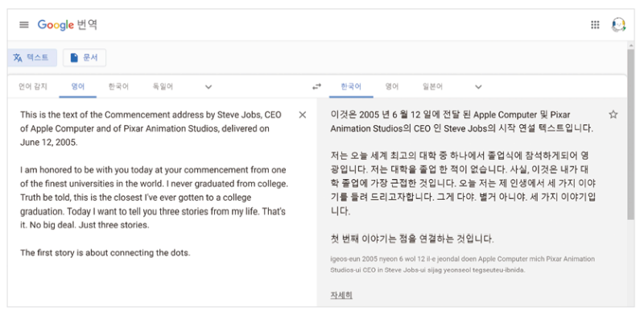Choose 영어 as source language
644x316 pixels.
77,86
